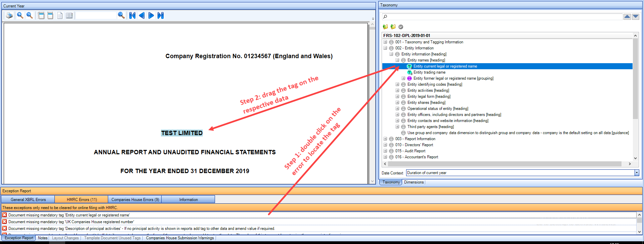Select the '016 - Accountant's Report' tree row
The height and width of the screenshot is (244, 644).
[417, 157]
